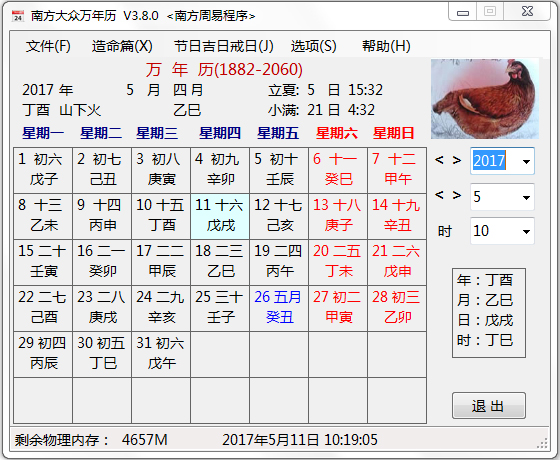Image resolution: width=560 pixels, height=460 pixels.
Task: Click the 星期一 column header
Action: [x=43, y=133]
